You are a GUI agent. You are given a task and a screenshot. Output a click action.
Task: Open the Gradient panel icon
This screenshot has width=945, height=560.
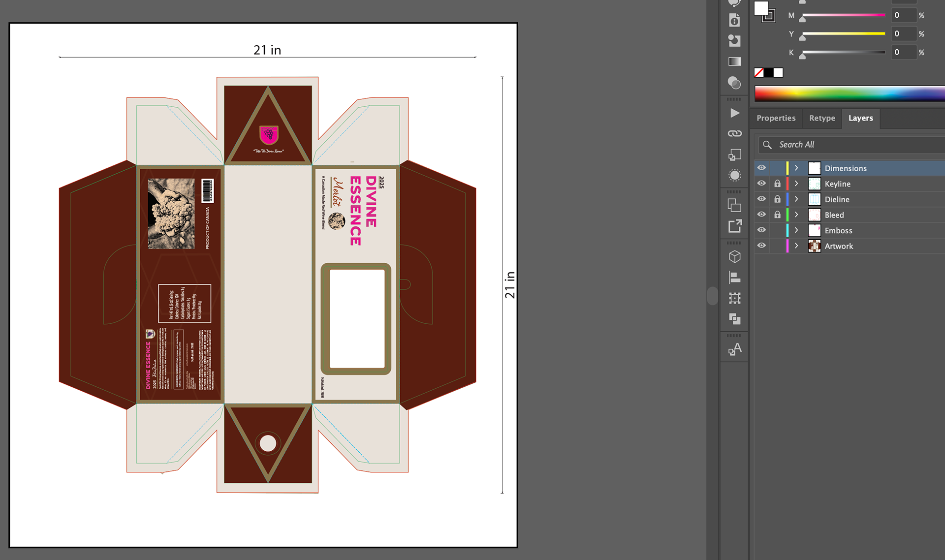tap(734, 62)
